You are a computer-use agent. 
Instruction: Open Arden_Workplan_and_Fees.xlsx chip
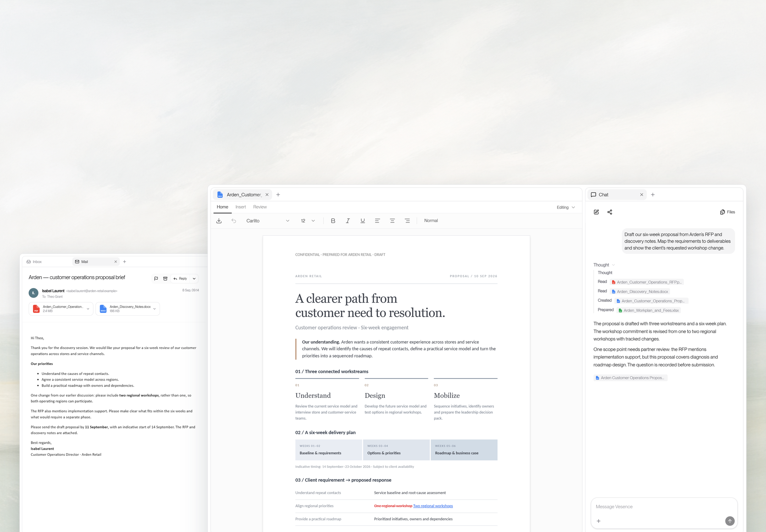click(649, 310)
